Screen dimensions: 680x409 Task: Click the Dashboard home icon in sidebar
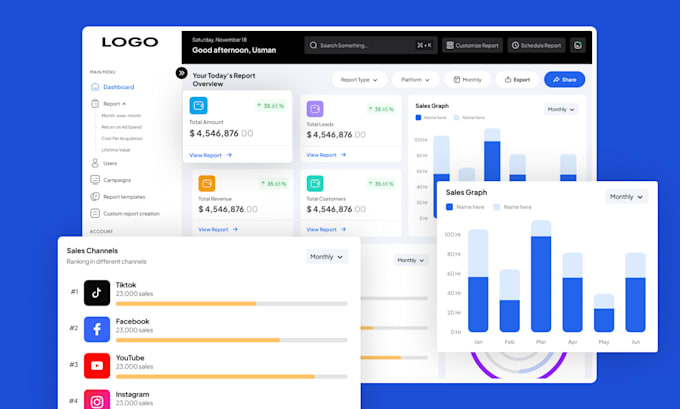tap(95, 87)
